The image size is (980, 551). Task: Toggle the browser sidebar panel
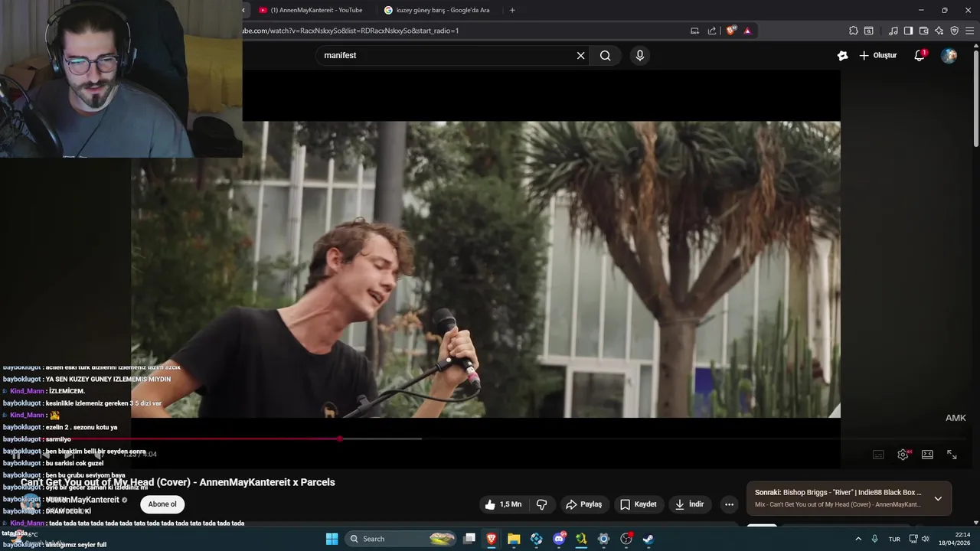tap(908, 31)
